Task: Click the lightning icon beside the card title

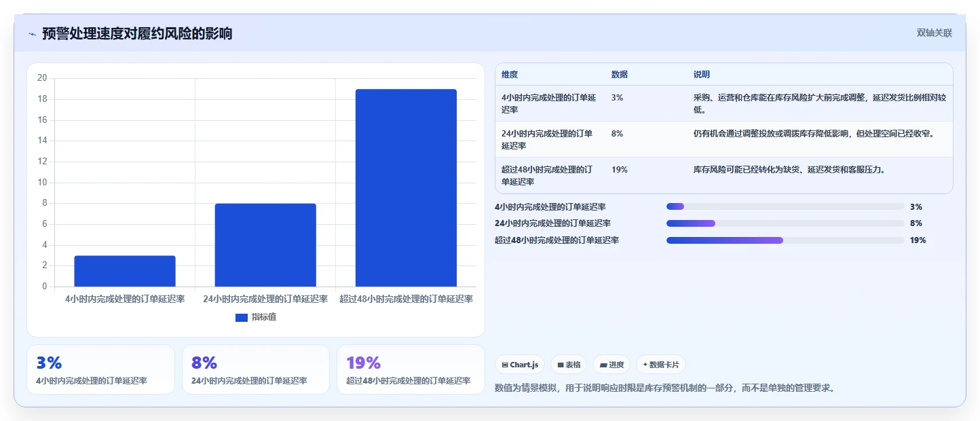Action: pyautogui.click(x=32, y=34)
